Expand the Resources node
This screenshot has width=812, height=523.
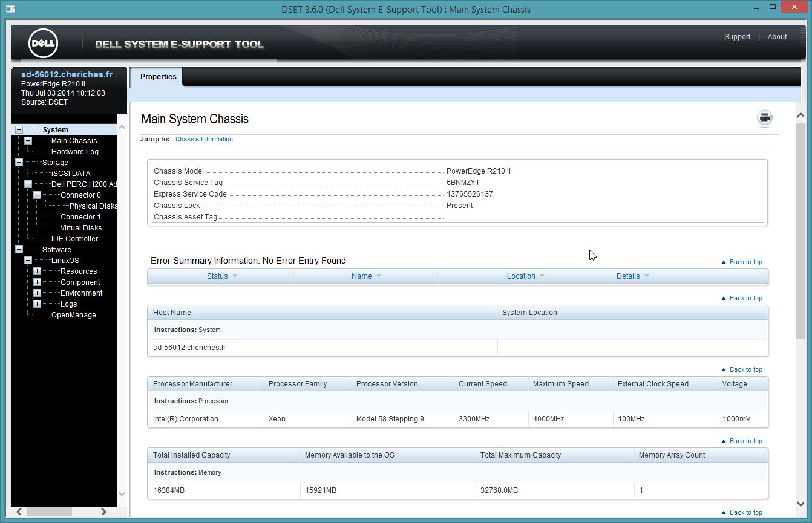tap(37, 271)
